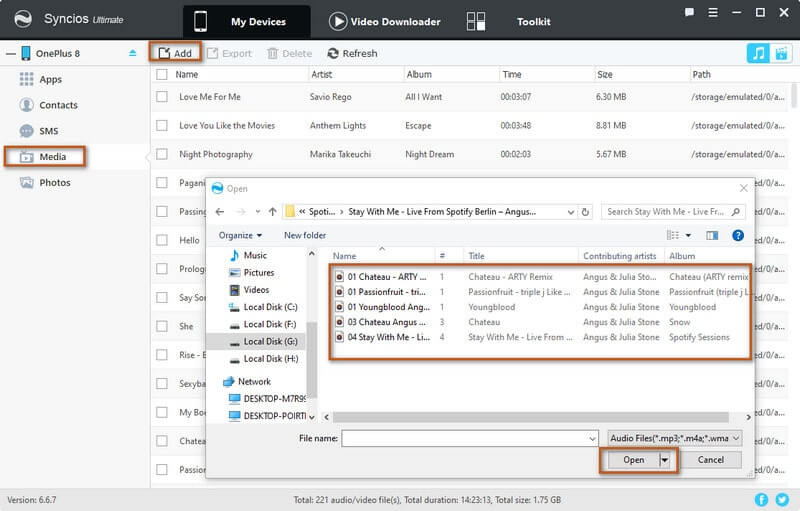Open recent locations dropdown arrow
Image resolution: width=800 pixels, height=511 pixels.
(258, 212)
